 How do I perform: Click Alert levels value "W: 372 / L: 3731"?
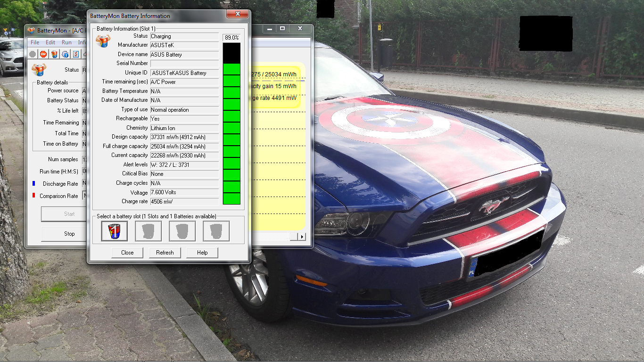pyautogui.click(x=184, y=165)
